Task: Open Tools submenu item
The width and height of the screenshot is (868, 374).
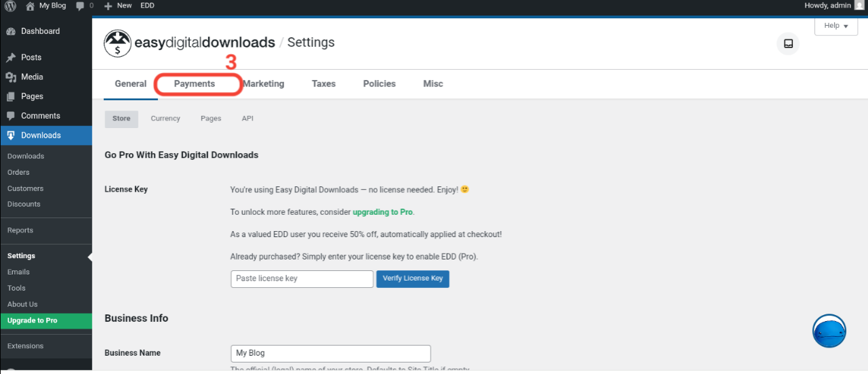Action: 16,288
